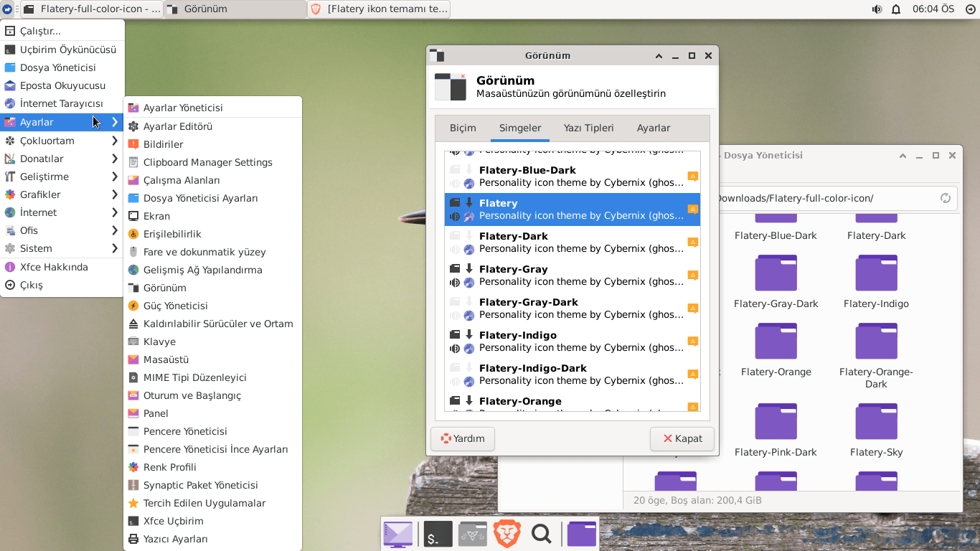Click the Flatery-Sky folder in file manager

(x=876, y=430)
